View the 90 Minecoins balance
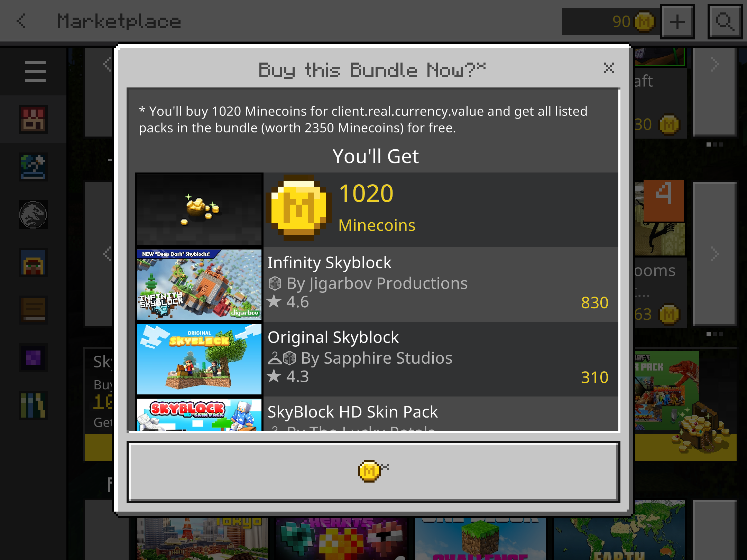This screenshot has width=747, height=560. (x=611, y=22)
